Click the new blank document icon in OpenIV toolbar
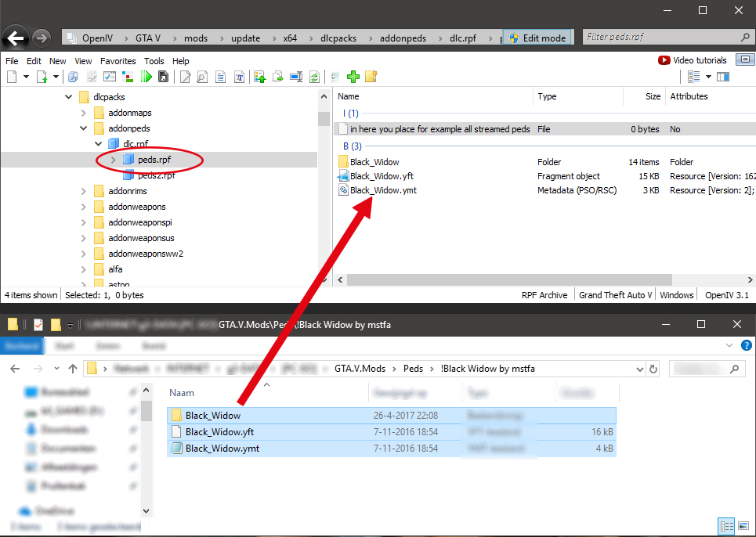Viewport: 756px width, 537px height. pos(12,77)
